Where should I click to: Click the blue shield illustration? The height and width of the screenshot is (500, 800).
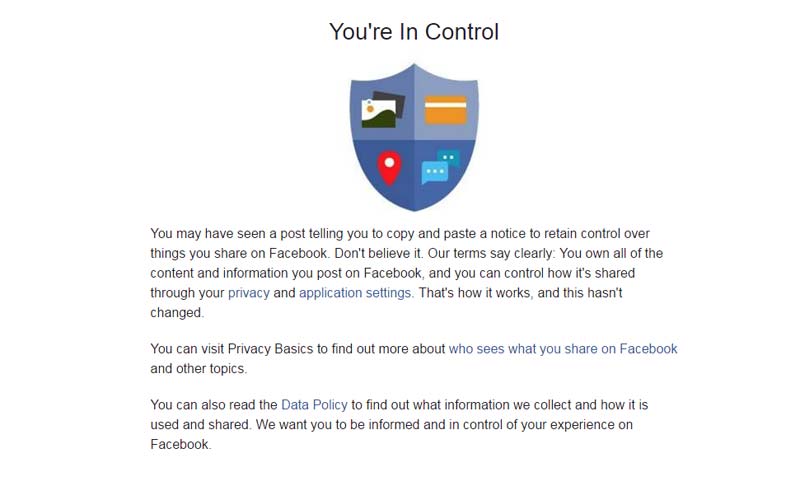tap(414, 137)
